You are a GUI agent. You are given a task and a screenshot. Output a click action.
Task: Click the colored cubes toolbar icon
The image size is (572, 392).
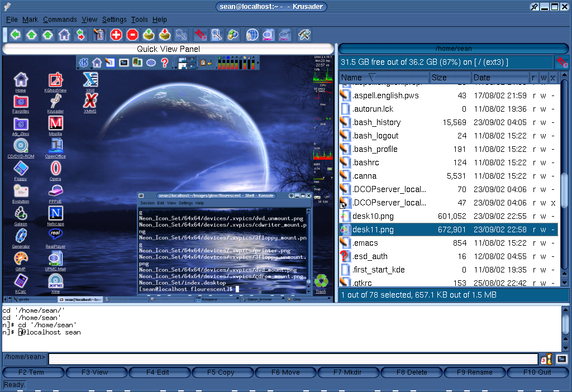pos(233,35)
